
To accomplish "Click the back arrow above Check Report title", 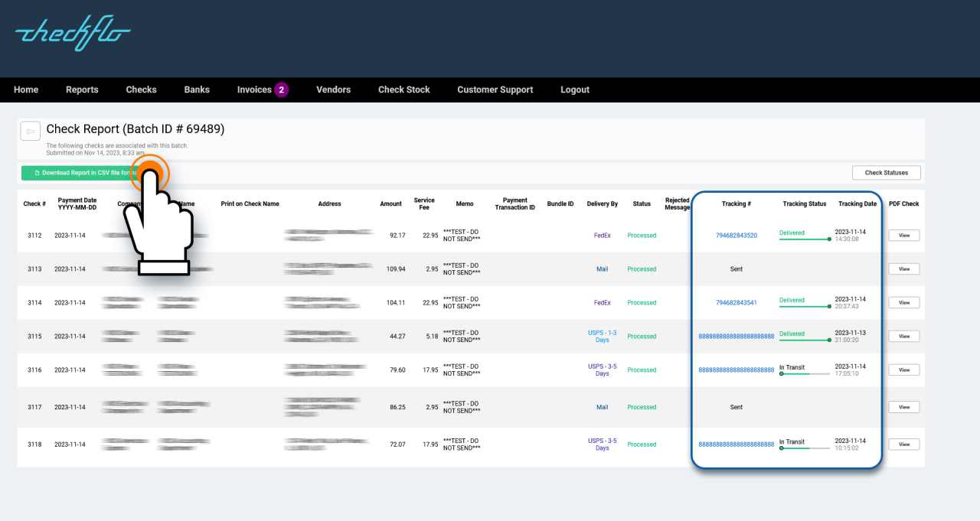I will (30, 131).
